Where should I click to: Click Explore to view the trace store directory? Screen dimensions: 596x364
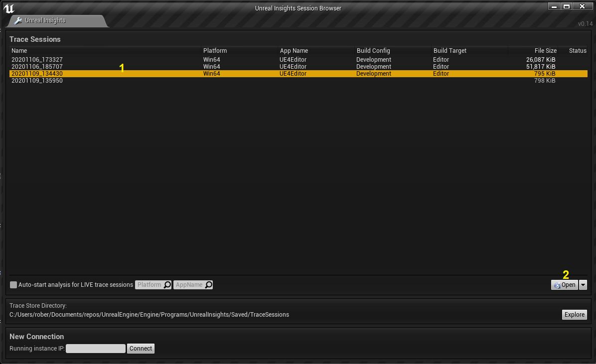(574, 314)
